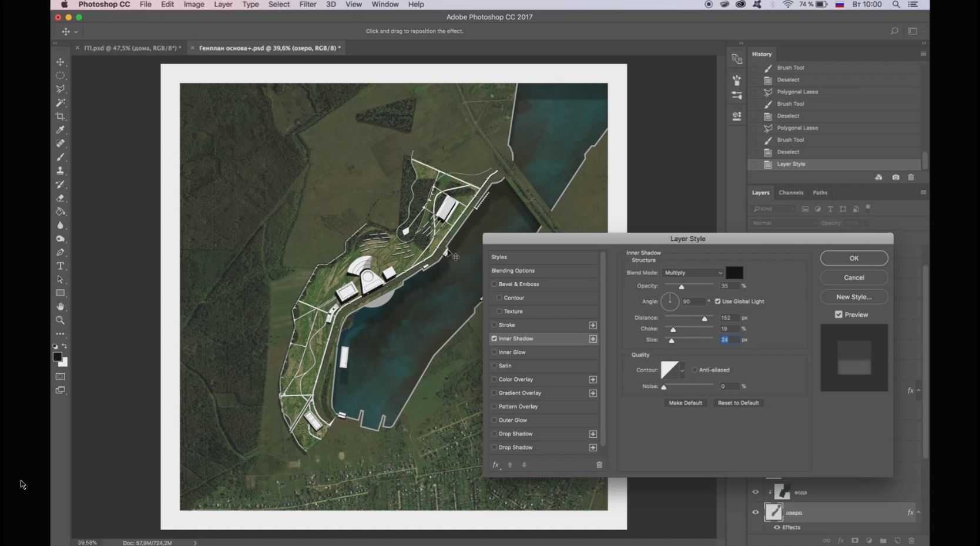Toggle Quick Mask mode icon
The width and height of the screenshot is (980, 546).
(x=61, y=377)
